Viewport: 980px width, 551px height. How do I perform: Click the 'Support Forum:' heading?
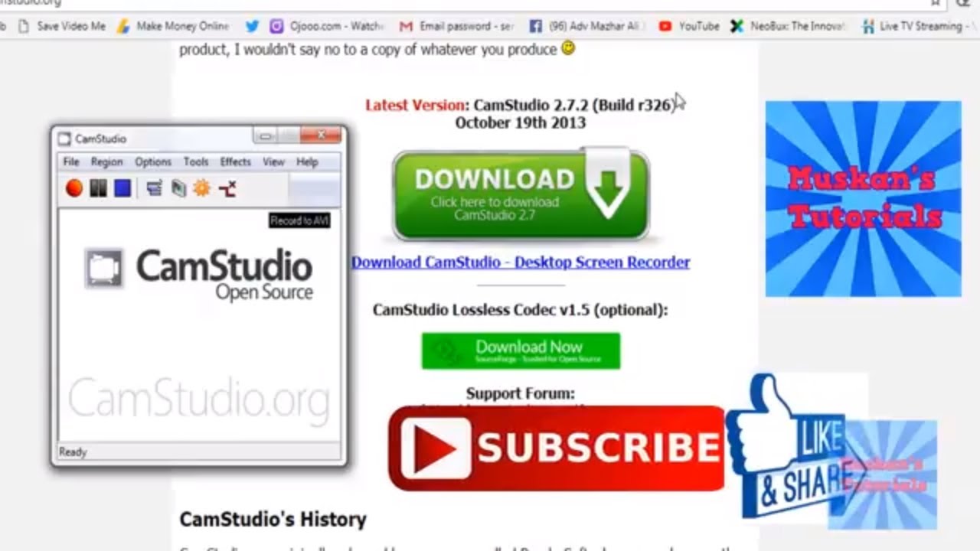[521, 393]
